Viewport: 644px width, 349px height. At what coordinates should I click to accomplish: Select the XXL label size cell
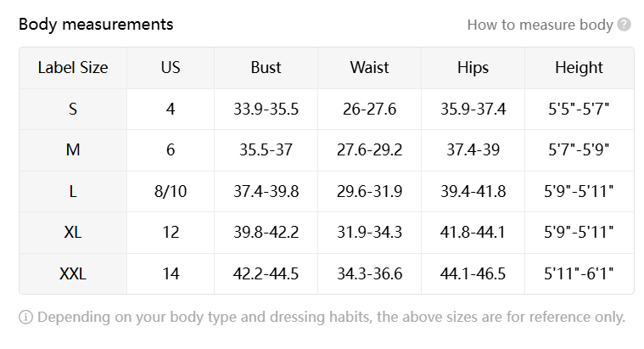pyautogui.click(x=73, y=273)
